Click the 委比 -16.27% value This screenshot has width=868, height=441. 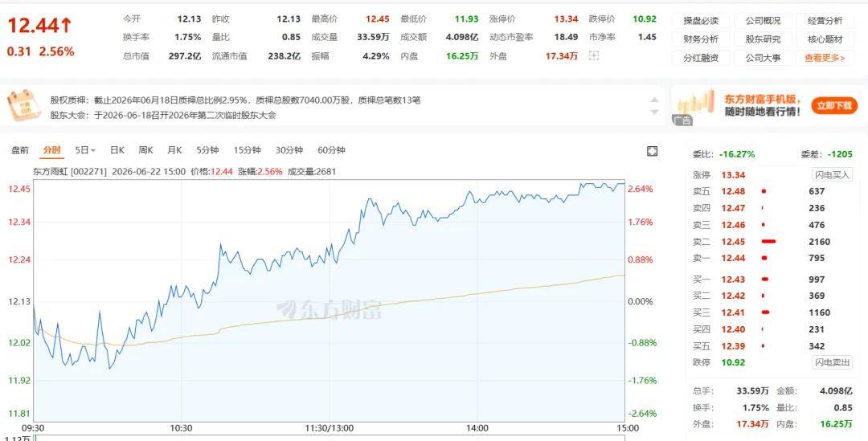pyautogui.click(x=735, y=154)
